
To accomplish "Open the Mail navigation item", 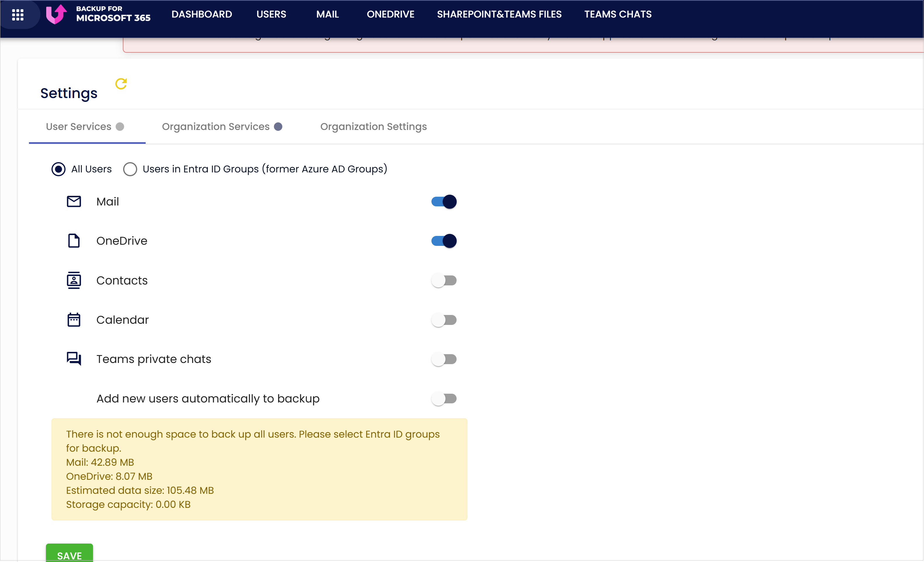I will (x=327, y=14).
